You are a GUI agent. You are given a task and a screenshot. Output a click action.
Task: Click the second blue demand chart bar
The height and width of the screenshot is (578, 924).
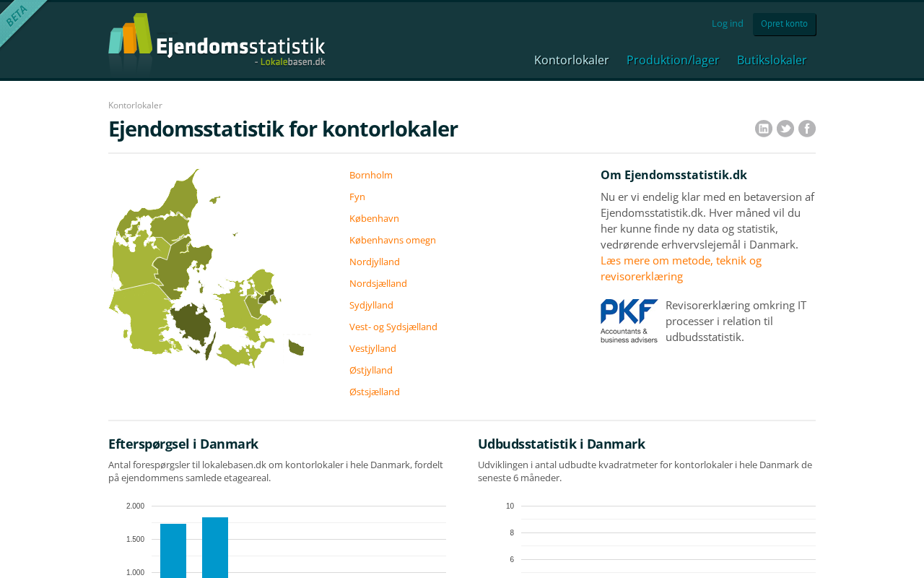point(215,548)
